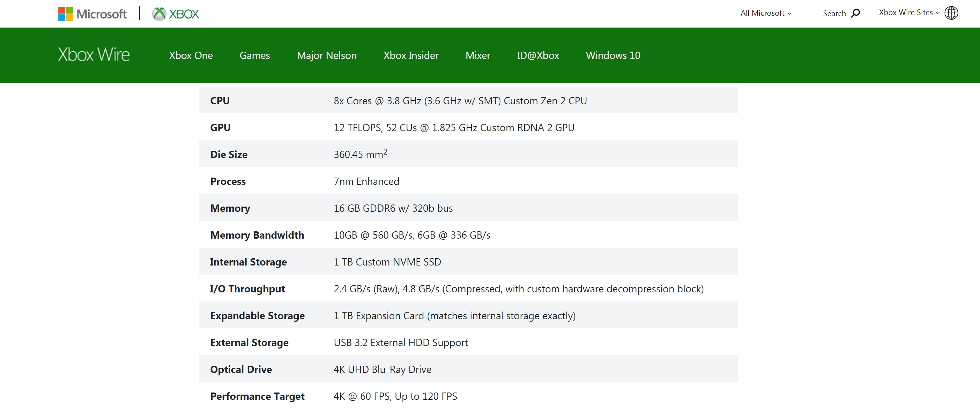The width and height of the screenshot is (980, 411).
Task: Open the Mixer menu item
Action: click(x=478, y=55)
